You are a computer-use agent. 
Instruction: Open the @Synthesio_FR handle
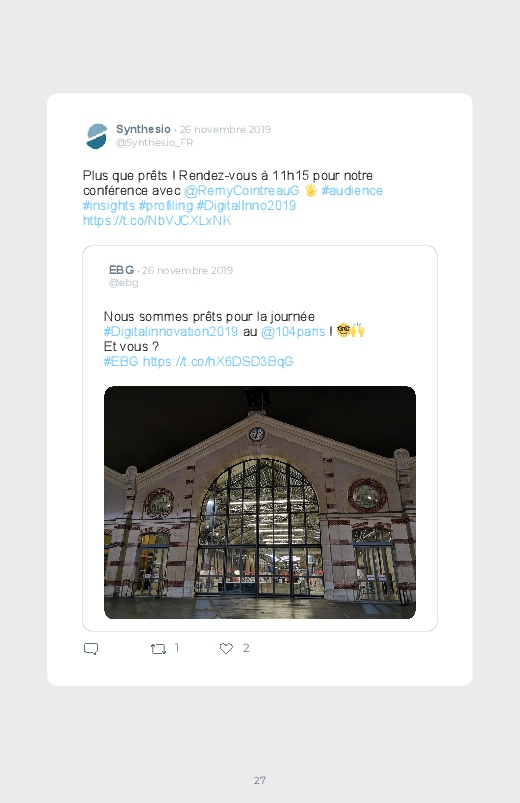[x=154, y=143]
